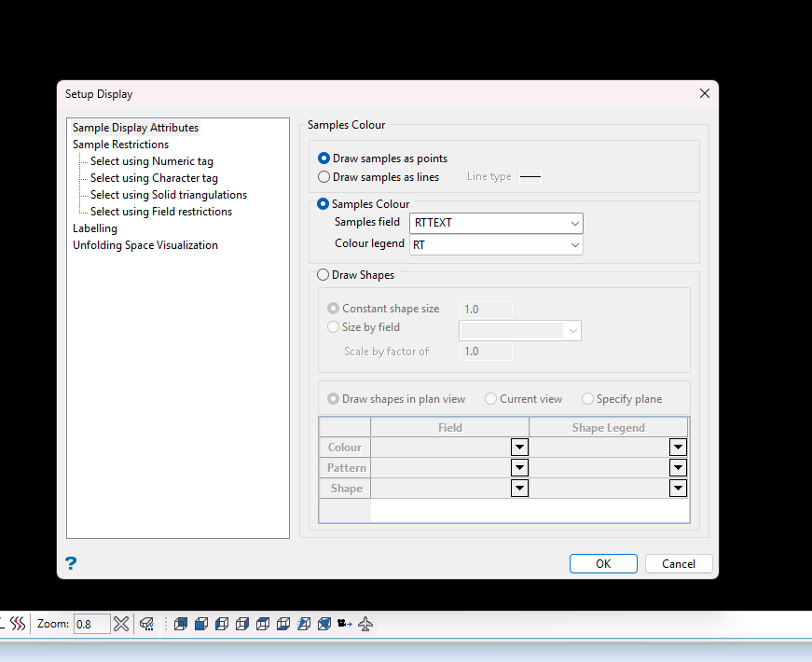Select Draw samples as points option
The image size is (812, 662).
(323, 158)
